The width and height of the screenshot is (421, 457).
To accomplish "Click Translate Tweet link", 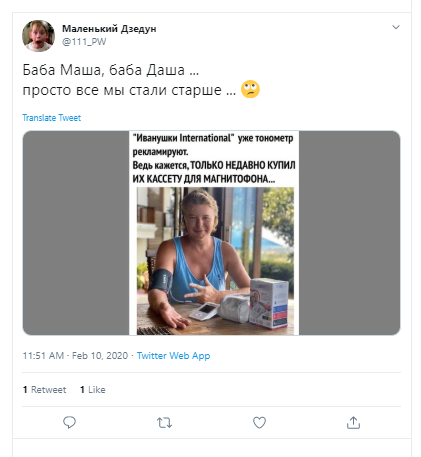I will click(51, 118).
